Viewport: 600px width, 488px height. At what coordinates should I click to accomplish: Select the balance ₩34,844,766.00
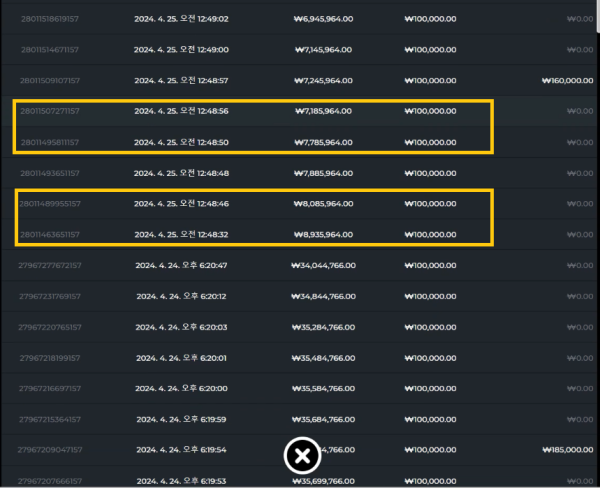coord(323,296)
